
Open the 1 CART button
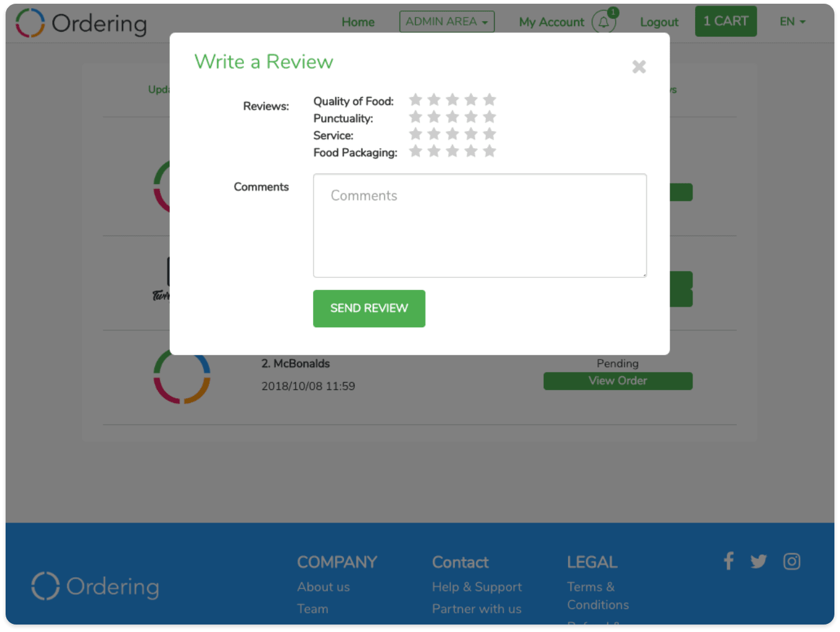tap(726, 21)
